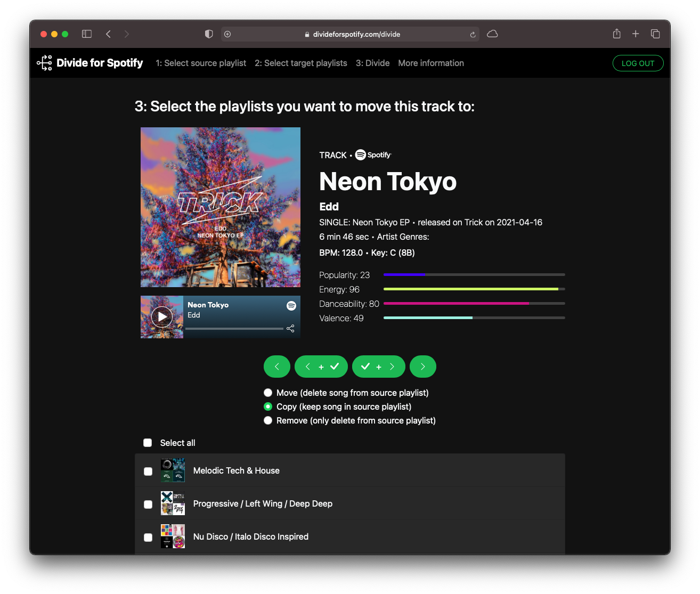Open Spotify icon in embedded player
This screenshot has width=700, height=594.
291,305
